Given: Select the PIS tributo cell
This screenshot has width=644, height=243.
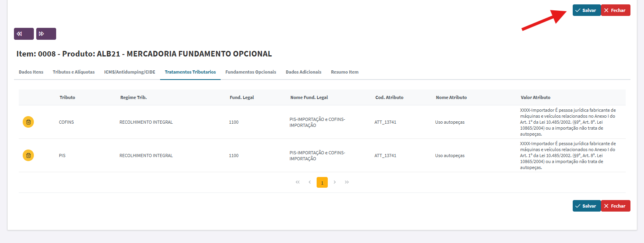Looking at the screenshot, I should (62, 156).
